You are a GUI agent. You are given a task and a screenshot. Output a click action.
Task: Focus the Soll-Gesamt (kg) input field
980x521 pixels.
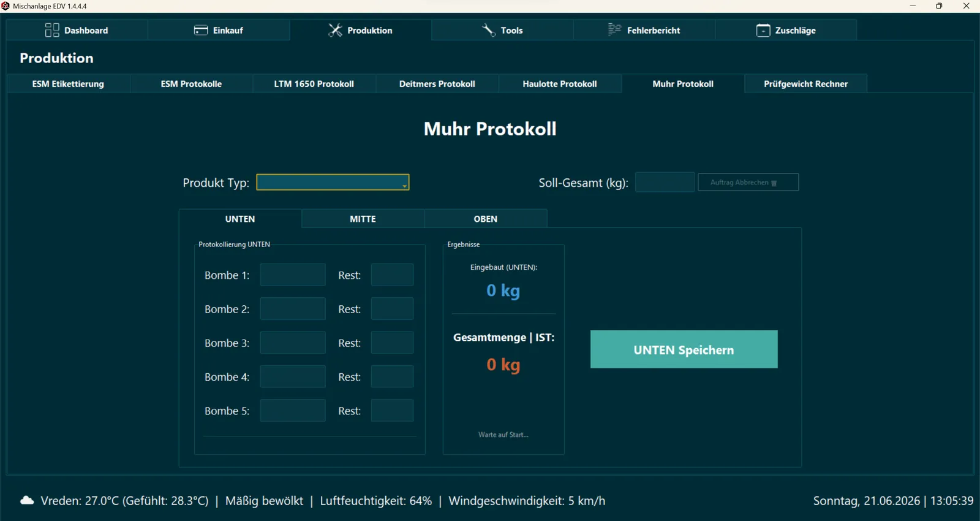tap(665, 182)
